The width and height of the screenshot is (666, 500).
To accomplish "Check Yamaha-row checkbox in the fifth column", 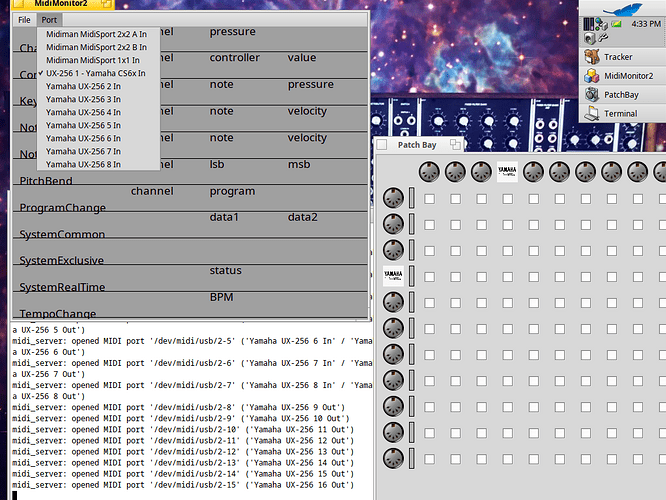I will tap(534, 277).
